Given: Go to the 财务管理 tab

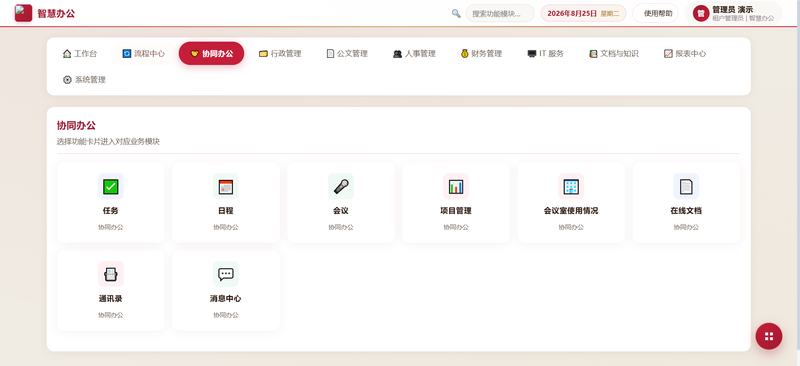Looking at the screenshot, I should [481, 54].
